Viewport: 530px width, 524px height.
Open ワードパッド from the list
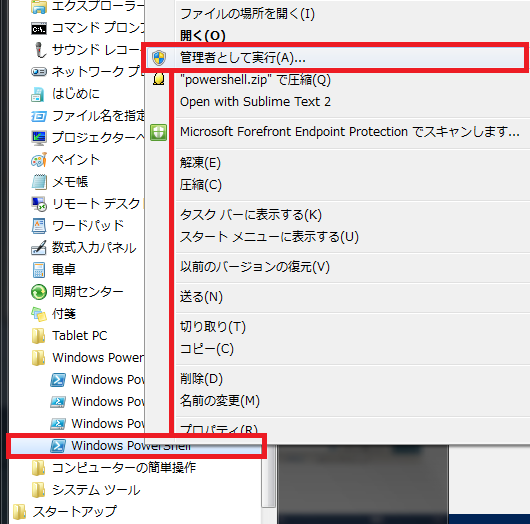88,226
